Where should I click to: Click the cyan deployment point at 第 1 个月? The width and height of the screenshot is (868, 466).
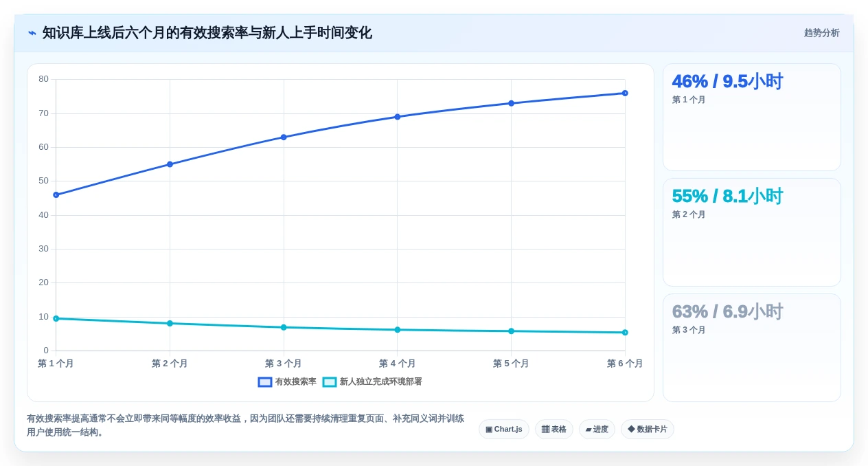pyautogui.click(x=56, y=319)
